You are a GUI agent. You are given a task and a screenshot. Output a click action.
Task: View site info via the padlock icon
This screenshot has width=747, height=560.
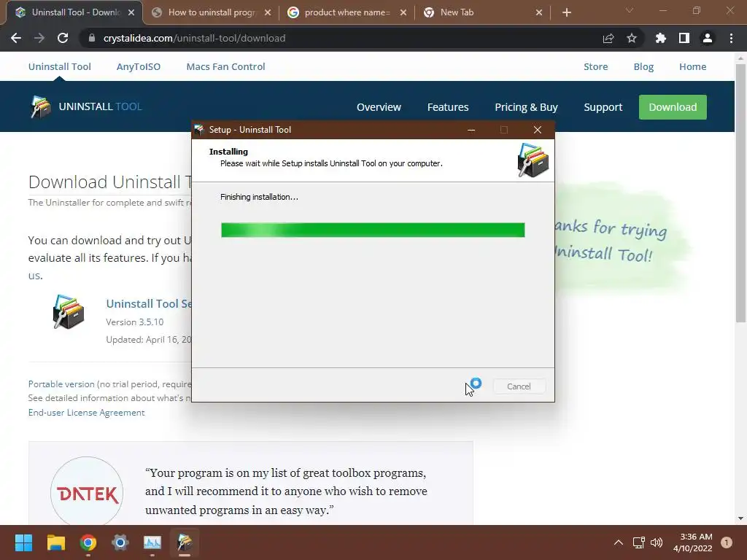point(91,38)
